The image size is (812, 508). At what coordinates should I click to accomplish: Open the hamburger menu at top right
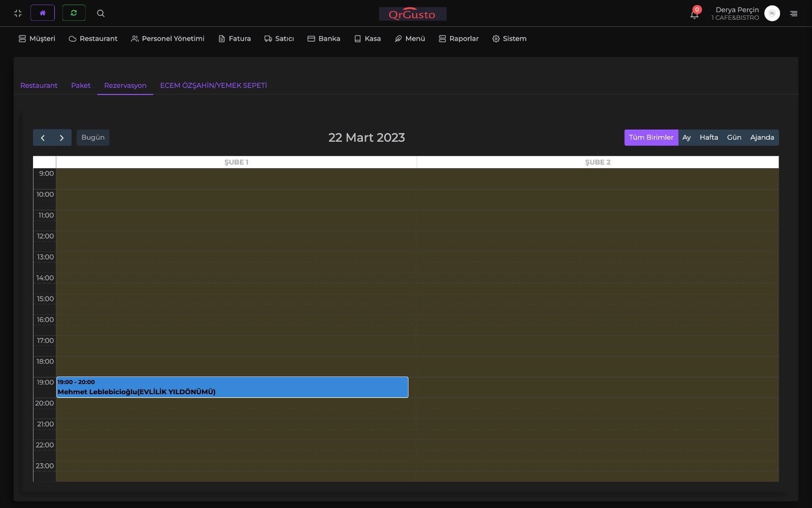(793, 14)
